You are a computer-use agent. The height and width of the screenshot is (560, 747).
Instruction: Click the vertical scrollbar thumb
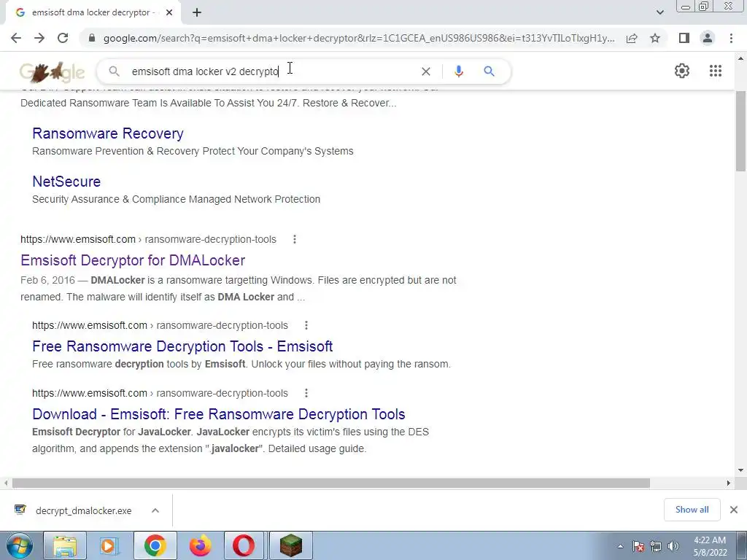[x=740, y=131]
